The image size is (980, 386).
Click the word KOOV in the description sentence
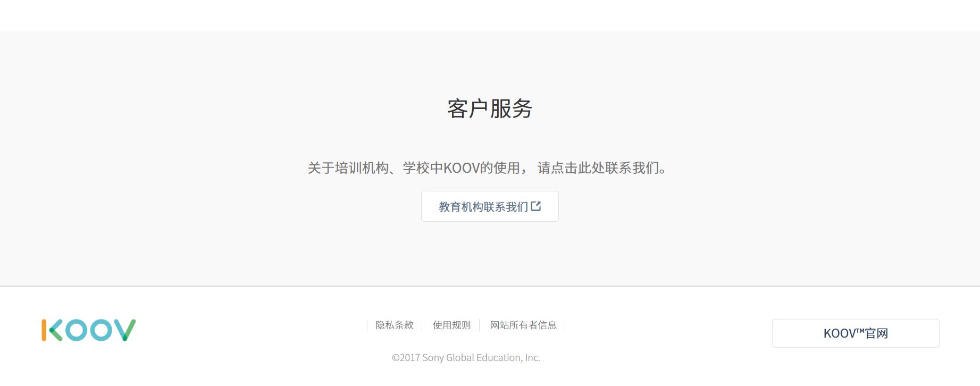pos(461,168)
